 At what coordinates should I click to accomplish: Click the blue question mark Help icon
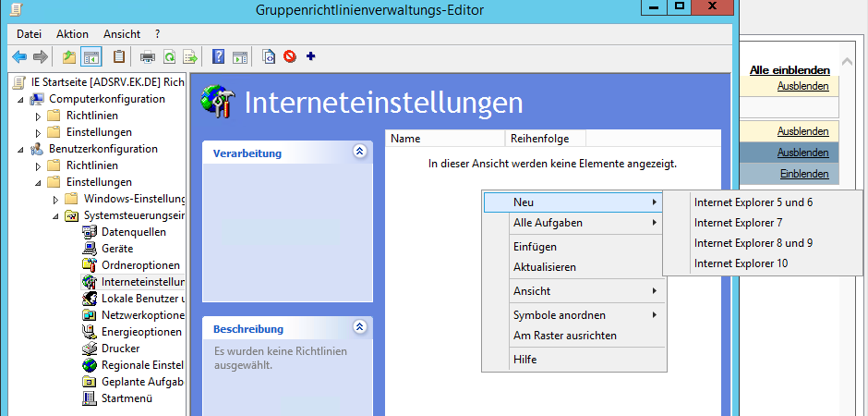click(219, 56)
